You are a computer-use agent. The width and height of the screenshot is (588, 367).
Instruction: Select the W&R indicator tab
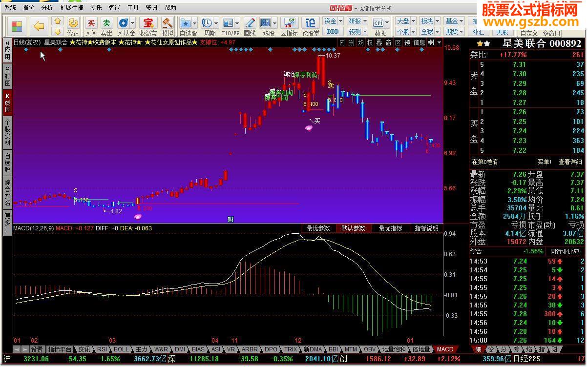(161, 349)
